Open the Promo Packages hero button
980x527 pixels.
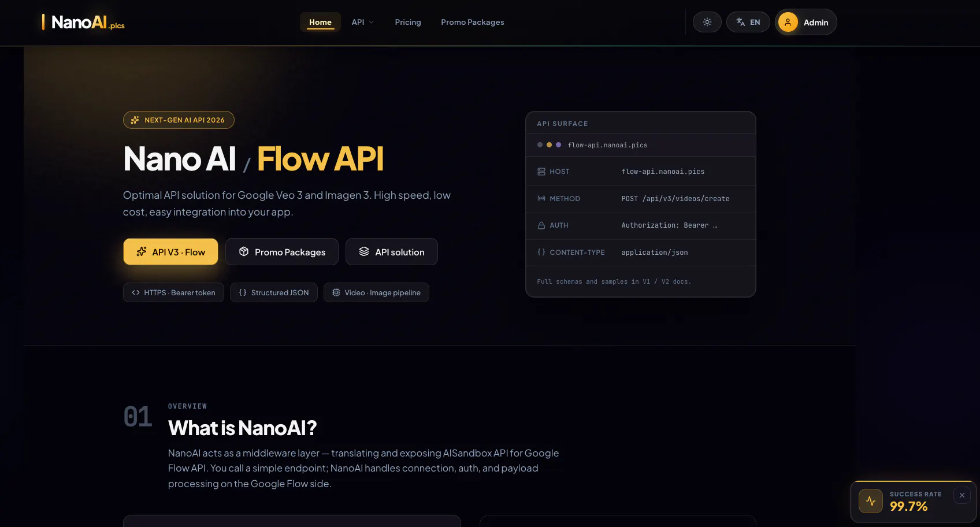pos(282,252)
